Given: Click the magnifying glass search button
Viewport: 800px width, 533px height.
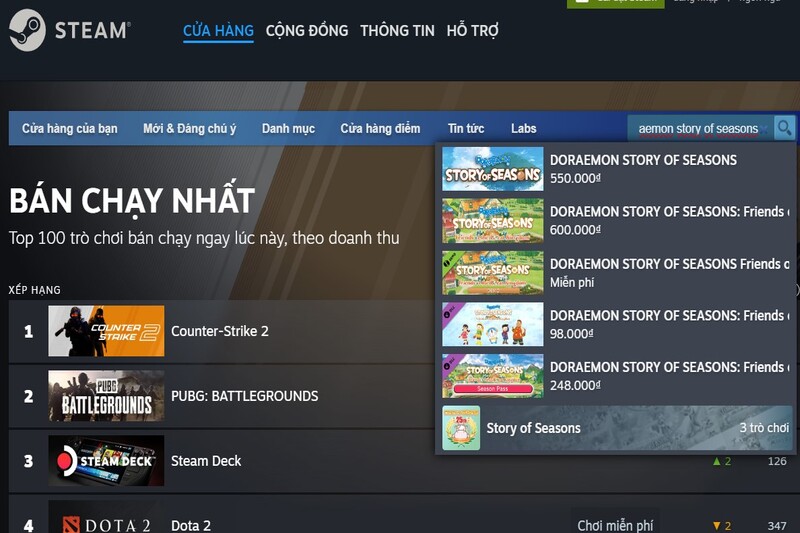Looking at the screenshot, I should [x=784, y=128].
